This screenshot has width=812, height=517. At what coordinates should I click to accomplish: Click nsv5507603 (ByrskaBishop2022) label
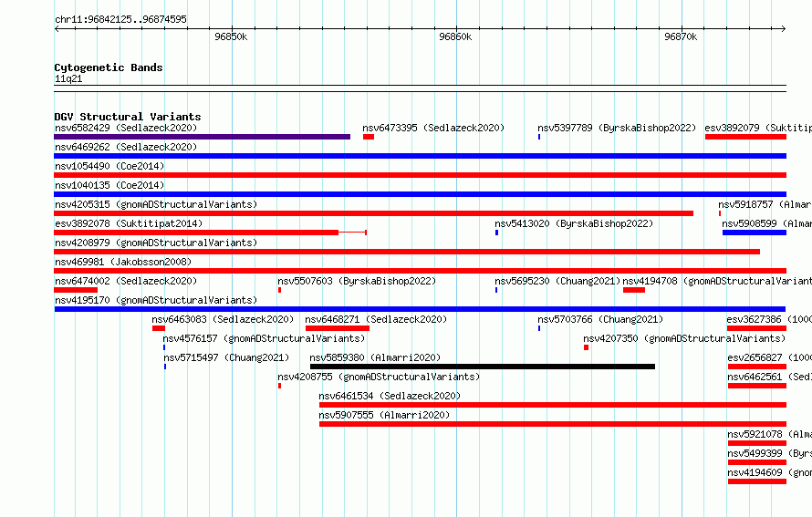pos(357,281)
